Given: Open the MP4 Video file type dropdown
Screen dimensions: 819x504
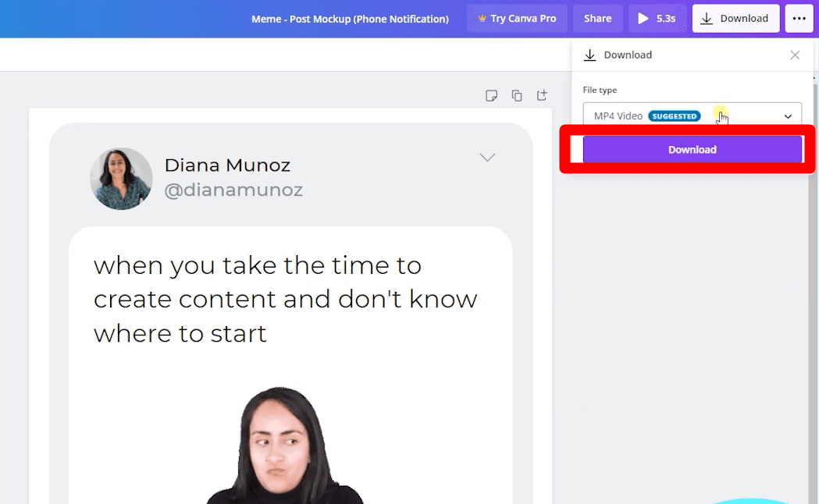Looking at the screenshot, I should point(692,115).
